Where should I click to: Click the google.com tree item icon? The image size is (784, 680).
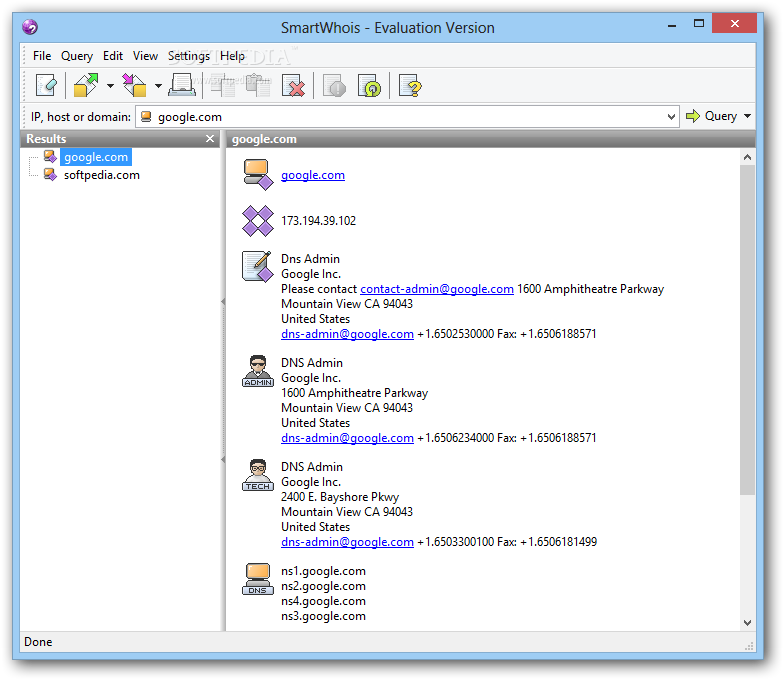pos(50,156)
